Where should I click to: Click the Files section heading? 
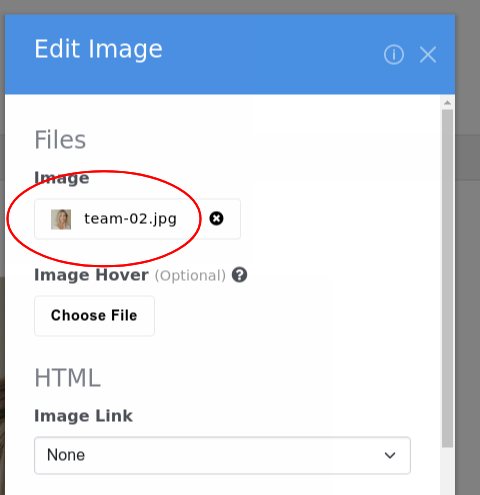(60, 140)
